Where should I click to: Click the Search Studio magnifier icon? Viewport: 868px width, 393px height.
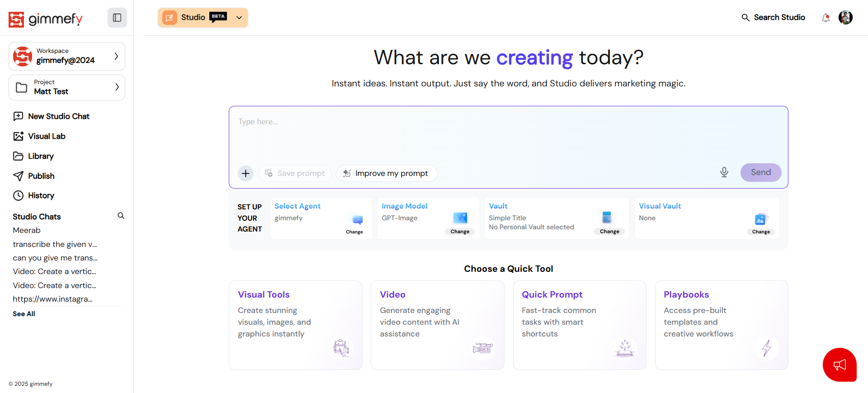point(745,18)
